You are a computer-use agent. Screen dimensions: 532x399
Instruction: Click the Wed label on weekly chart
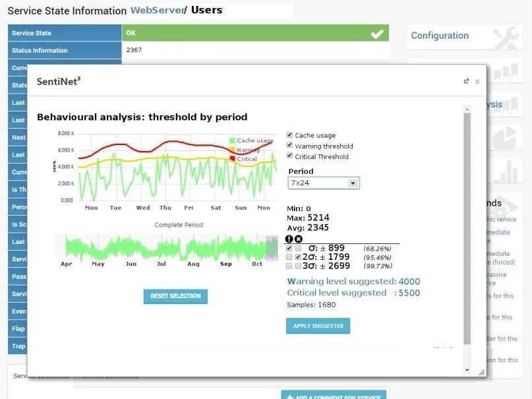(143, 208)
